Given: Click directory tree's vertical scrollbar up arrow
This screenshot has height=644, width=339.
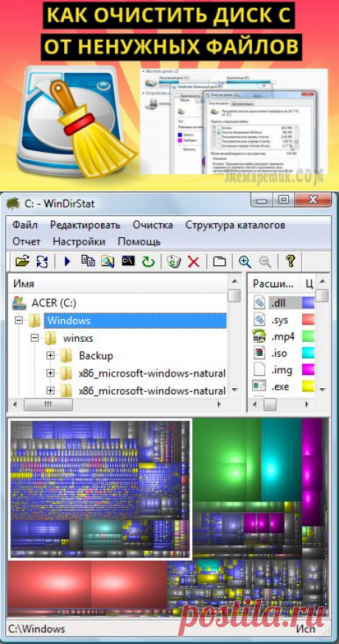Looking at the screenshot, I should coord(234,281).
